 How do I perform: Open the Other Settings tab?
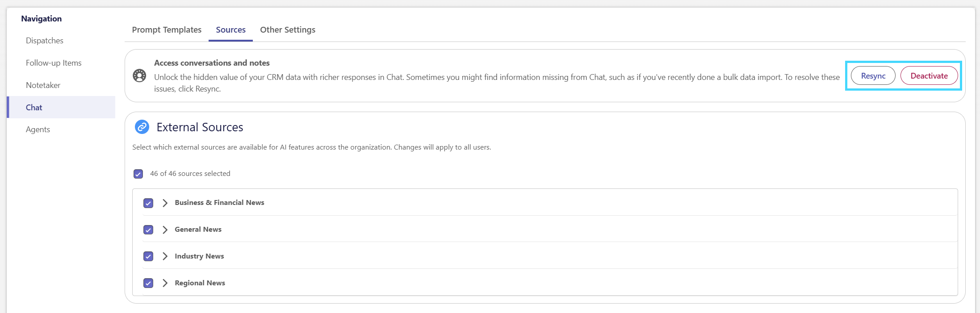pyautogui.click(x=288, y=30)
